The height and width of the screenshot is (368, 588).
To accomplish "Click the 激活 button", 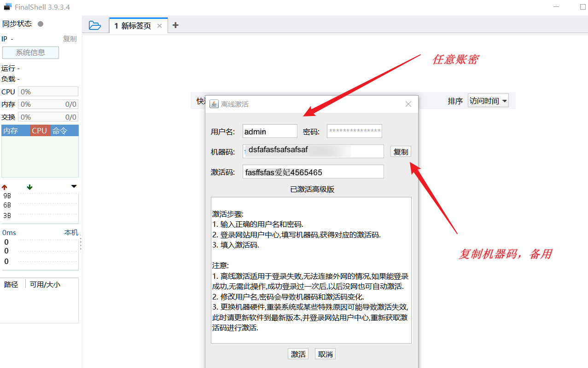I will pyautogui.click(x=298, y=354).
